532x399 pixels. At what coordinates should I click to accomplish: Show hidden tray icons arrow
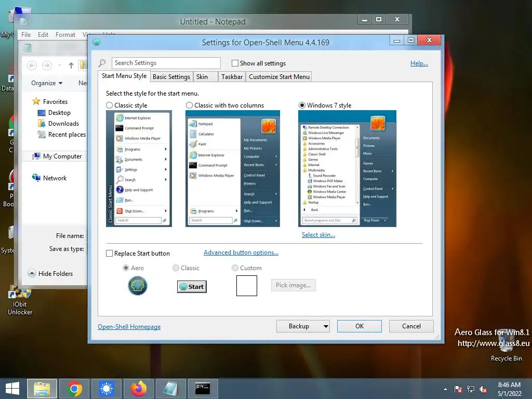tap(445, 389)
